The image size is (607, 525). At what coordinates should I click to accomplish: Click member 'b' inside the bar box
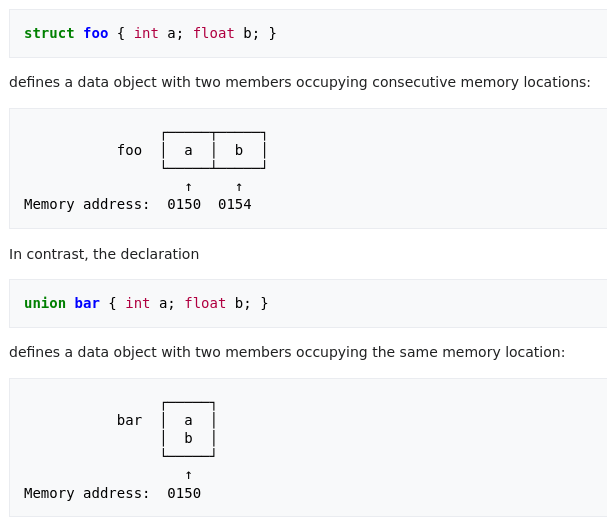point(189,438)
